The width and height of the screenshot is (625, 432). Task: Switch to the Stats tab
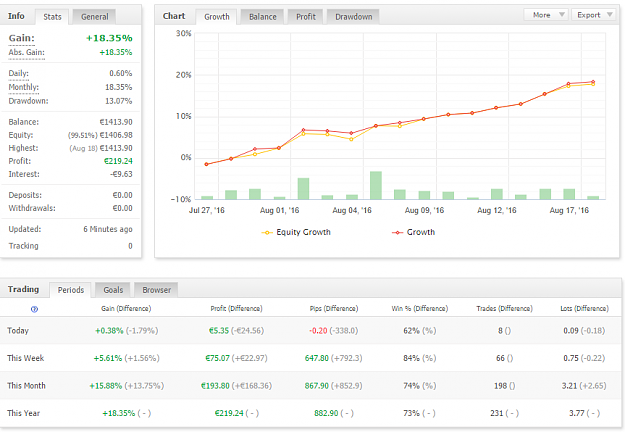(x=52, y=17)
